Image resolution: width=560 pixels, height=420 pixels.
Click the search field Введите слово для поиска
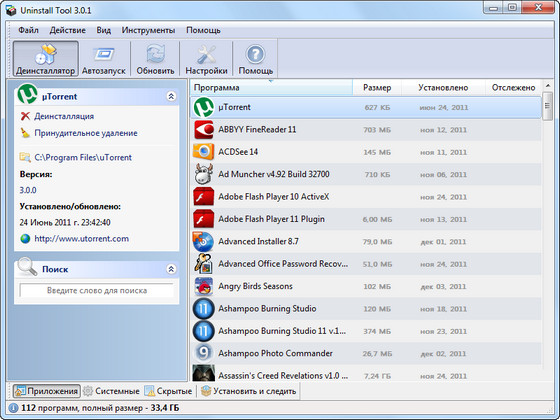pos(97,290)
